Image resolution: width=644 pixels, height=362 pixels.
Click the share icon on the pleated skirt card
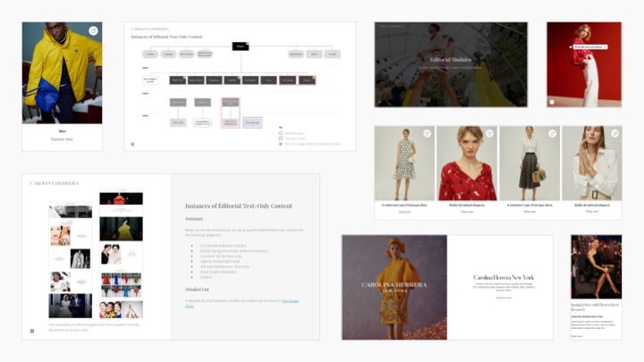pyautogui.click(x=553, y=133)
